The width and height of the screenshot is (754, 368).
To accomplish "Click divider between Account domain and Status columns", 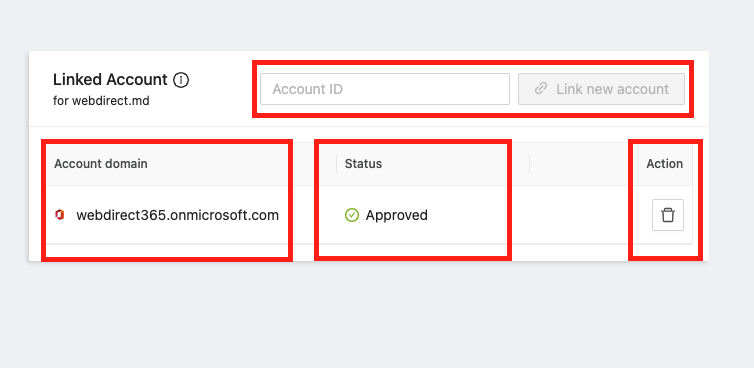I will click(x=336, y=164).
